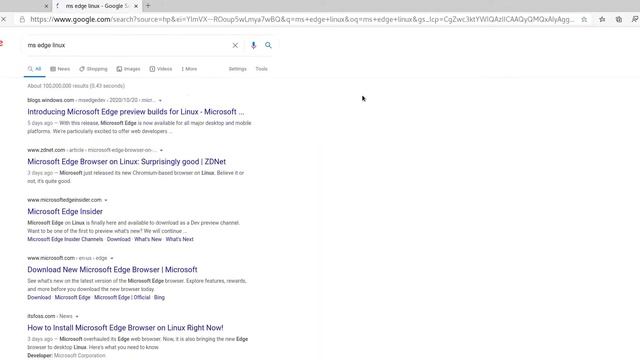Click the itsfoss.com site address
This screenshot has width=640, height=360.
pos(41,316)
